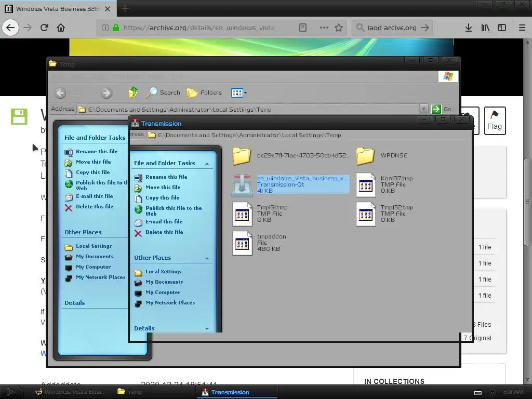Image resolution: width=532 pixels, height=399 pixels.
Task: Select the tmpaddon file
Action: coord(259,243)
